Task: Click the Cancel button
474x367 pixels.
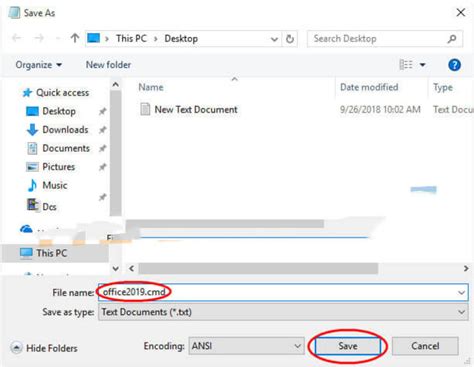Action: [425, 346]
